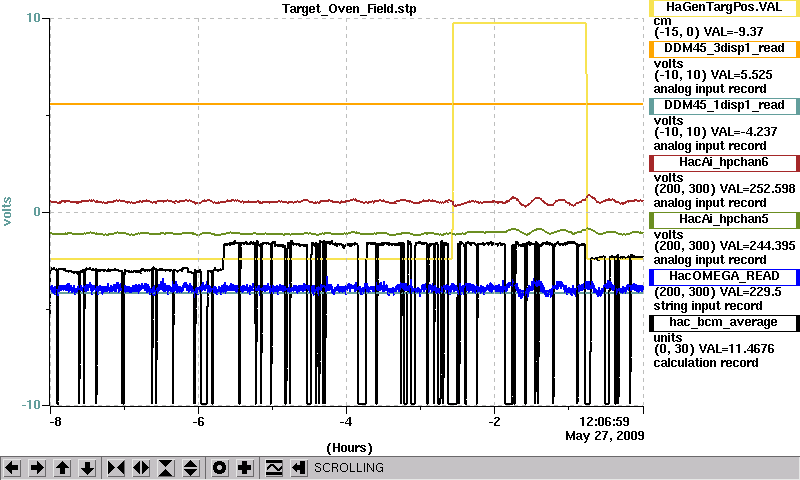Click the circle auto-scale toolbar icon
Image resolution: width=800 pixels, height=480 pixels.
[x=219, y=468]
